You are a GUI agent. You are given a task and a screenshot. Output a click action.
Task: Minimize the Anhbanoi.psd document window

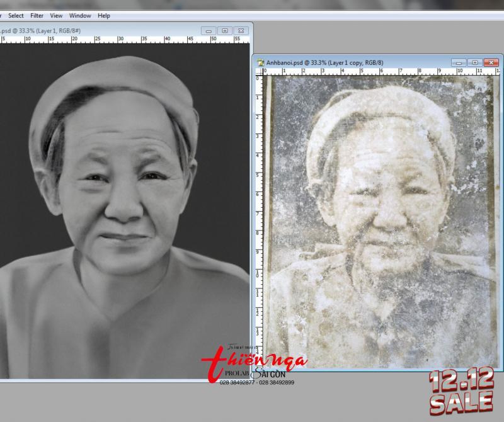click(x=459, y=62)
